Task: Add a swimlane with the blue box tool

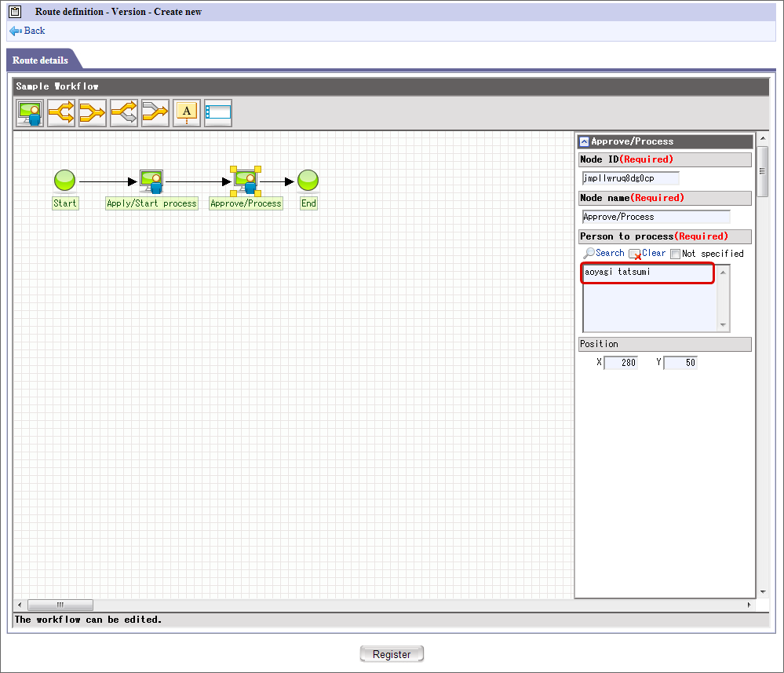Action: [x=218, y=112]
